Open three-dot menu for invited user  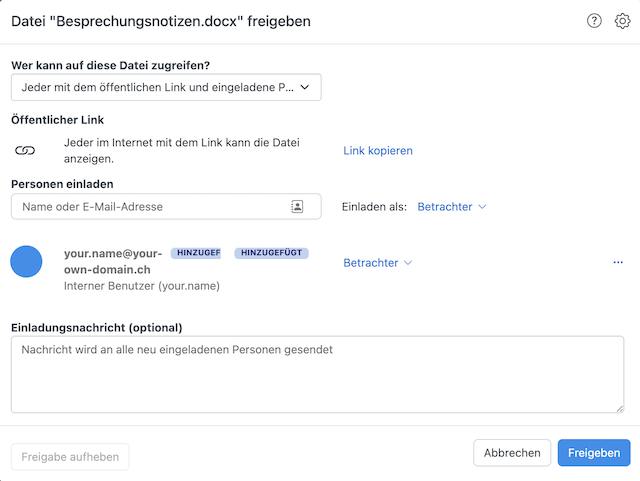click(x=618, y=263)
